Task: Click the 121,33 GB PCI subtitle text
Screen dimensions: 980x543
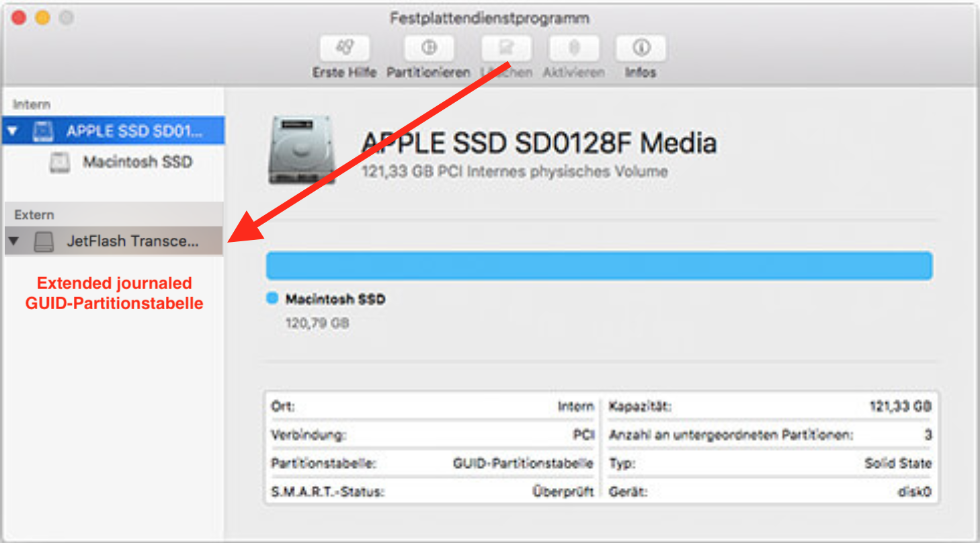Action: (x=515, y=171)
